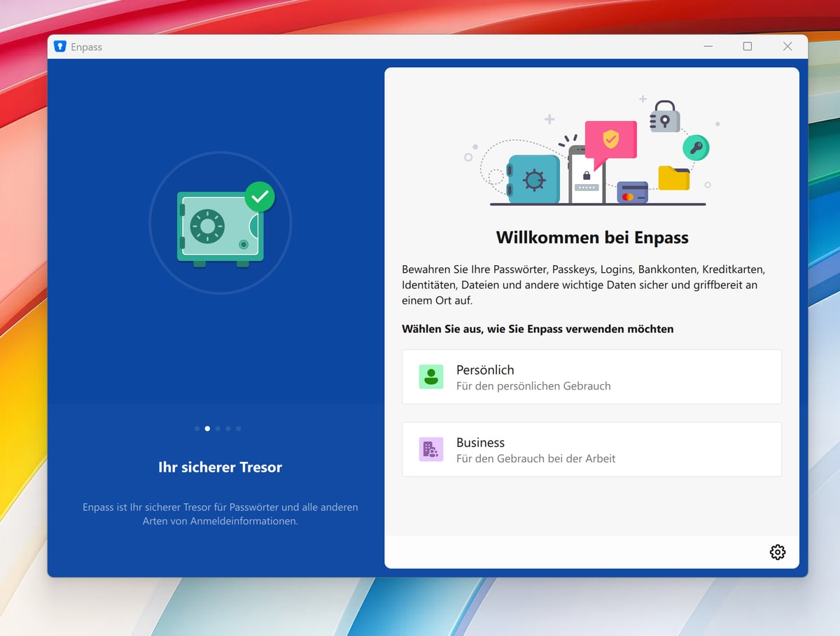Select the active second carousel dot
Image resolution: width=840 pixels, height=636 pixels.
point(207,428)
